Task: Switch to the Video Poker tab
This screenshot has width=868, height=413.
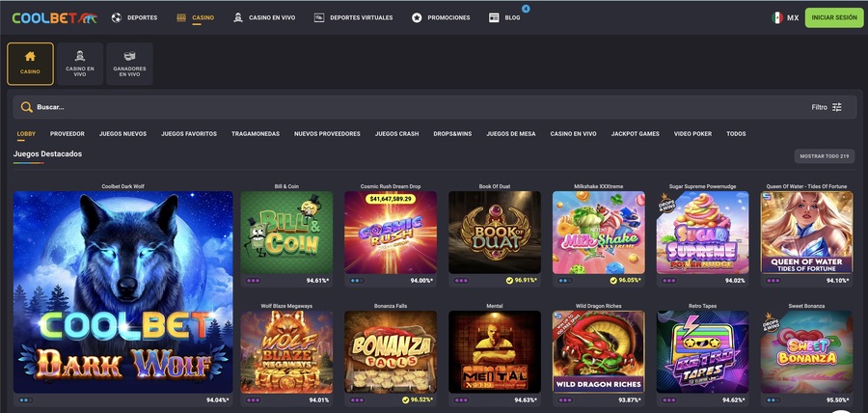Action: point(692,134)
